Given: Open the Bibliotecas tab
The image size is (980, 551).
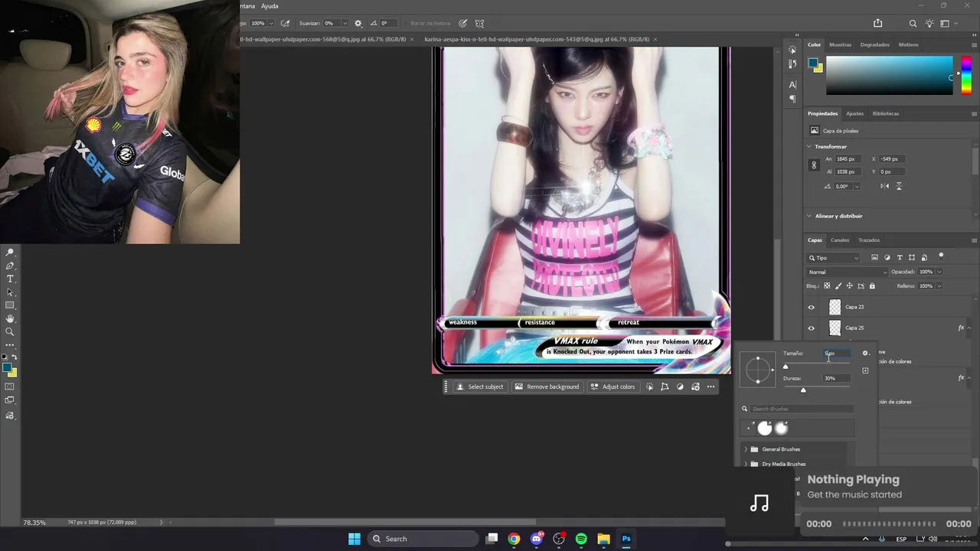Looking at the screenshot, I should [886, 113].
